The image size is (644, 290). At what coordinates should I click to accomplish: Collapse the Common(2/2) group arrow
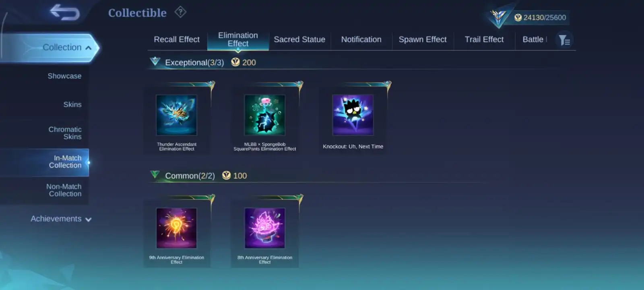(x=155, y=175)
